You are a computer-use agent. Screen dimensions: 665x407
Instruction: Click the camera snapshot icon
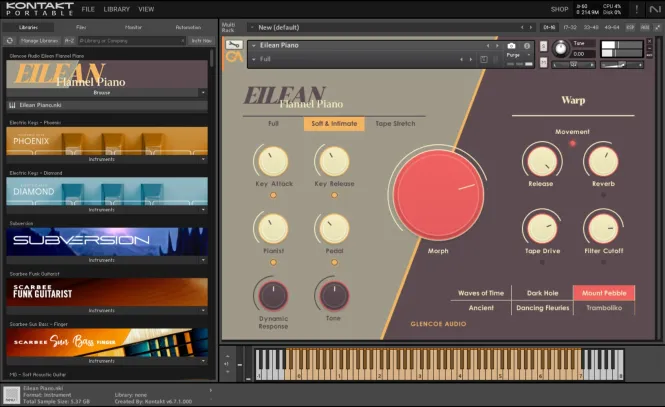tap(511, 45)
